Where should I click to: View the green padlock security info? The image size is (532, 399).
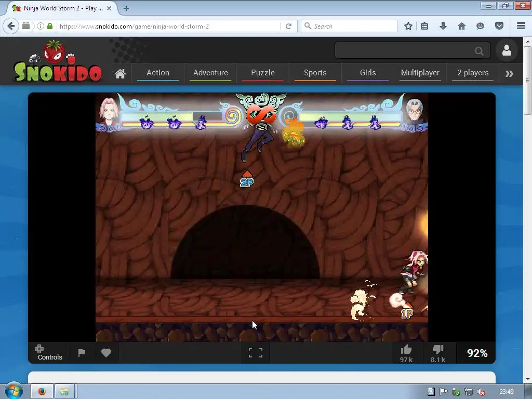[x=50, y=26]
